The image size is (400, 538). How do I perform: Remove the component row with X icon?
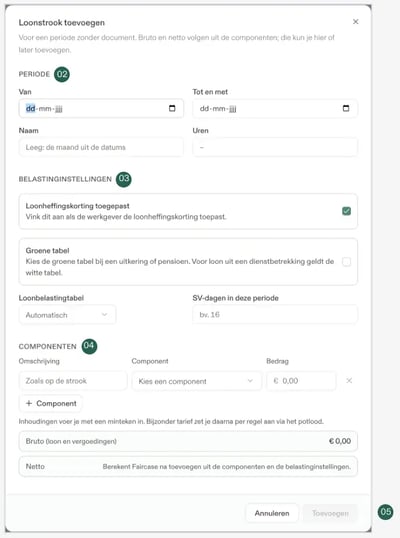[349, 381]
